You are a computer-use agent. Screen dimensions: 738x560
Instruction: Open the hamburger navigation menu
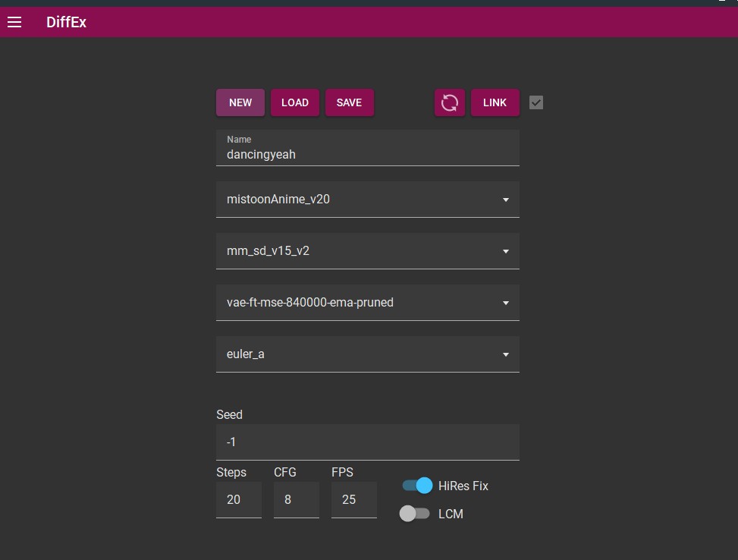[x=14, y=22]
